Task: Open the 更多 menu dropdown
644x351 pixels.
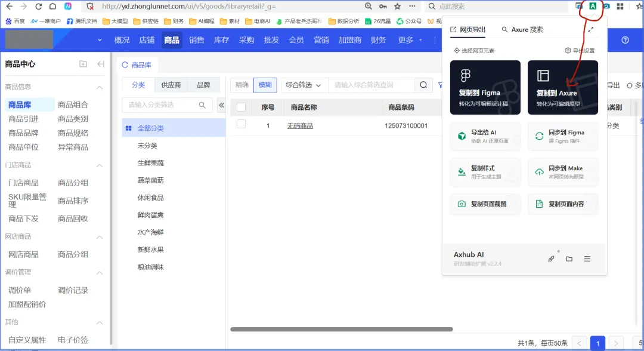Action: (410, 40)
